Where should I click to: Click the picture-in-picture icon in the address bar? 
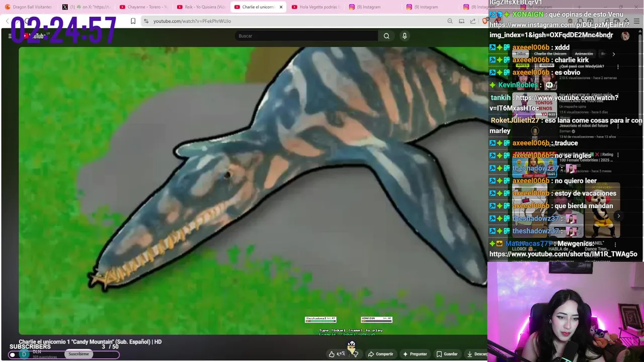tap(461, 21)
